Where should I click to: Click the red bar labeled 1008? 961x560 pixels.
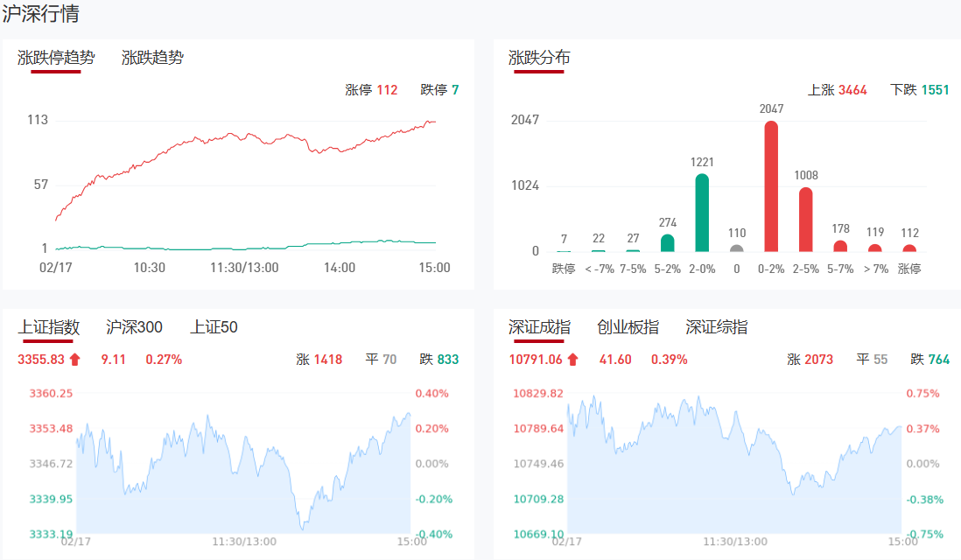(x=806, y=220)
